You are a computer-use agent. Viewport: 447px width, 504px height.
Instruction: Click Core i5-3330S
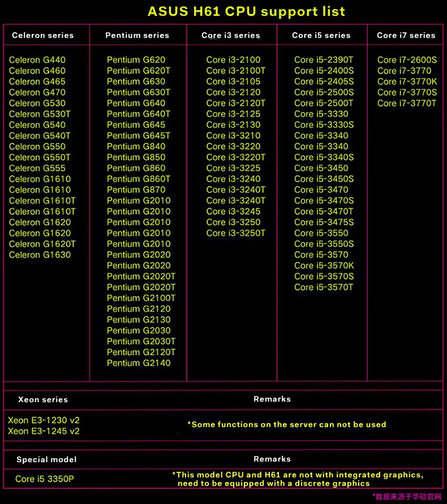coord(324,124)
